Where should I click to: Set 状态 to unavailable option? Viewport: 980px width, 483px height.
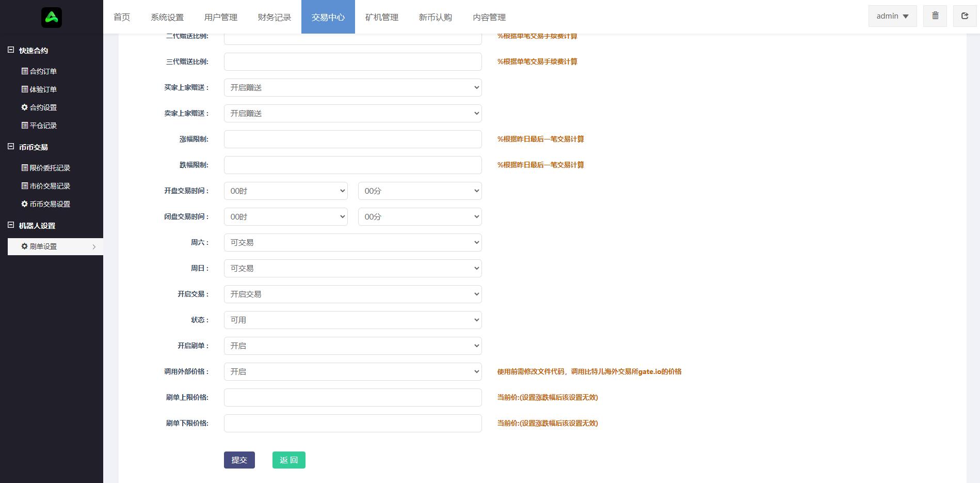(352, 320)
